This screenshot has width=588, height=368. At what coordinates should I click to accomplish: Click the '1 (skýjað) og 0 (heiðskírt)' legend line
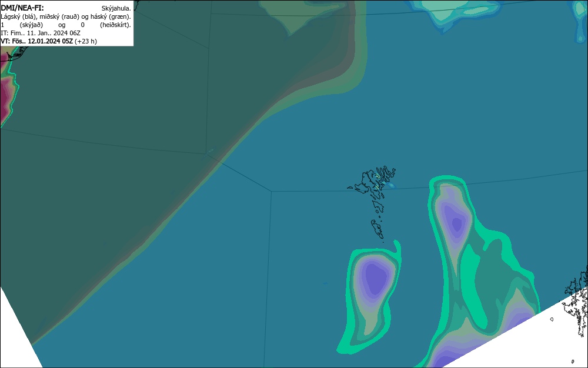point(66,25)
